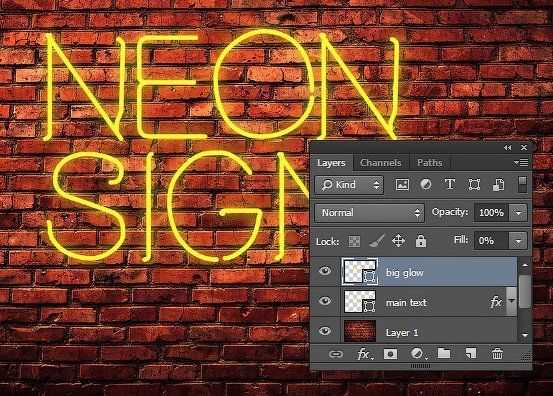Filter layers by smart object icon
The height and width of the screenshot is (396, 553).
(498, 184)
